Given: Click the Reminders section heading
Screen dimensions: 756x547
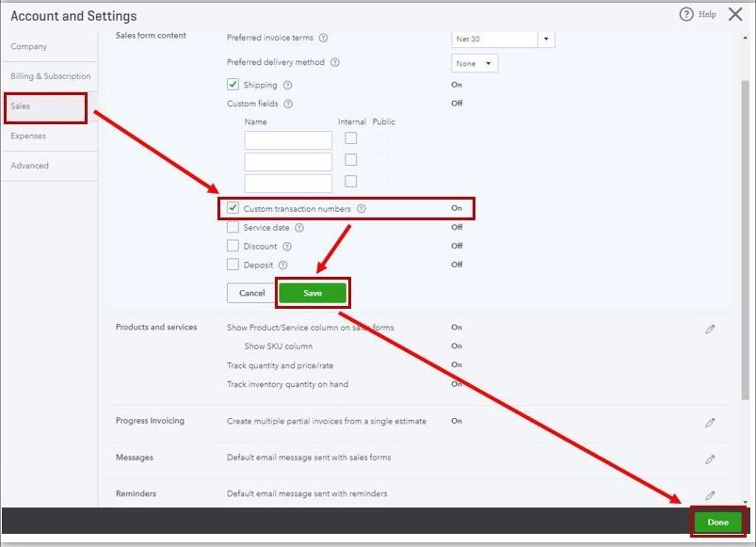Looking at the screenshot, I should (x=136, y=493).
